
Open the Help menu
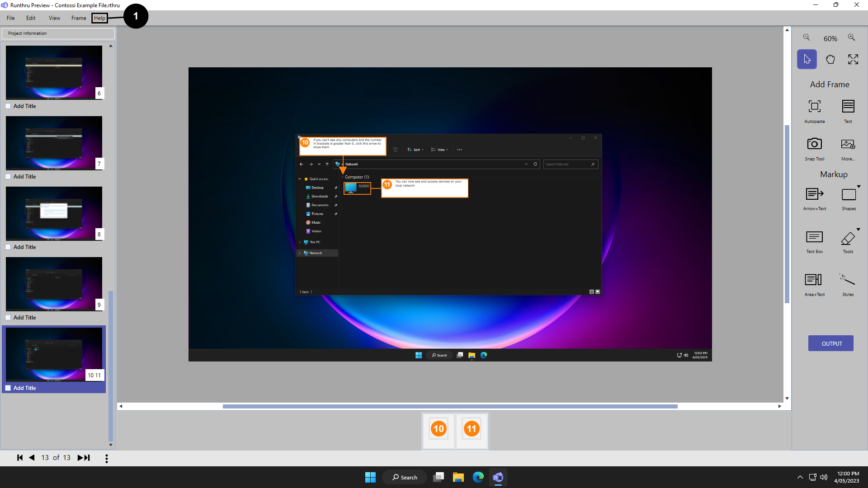pyautogui.click(x=99, y=18)
